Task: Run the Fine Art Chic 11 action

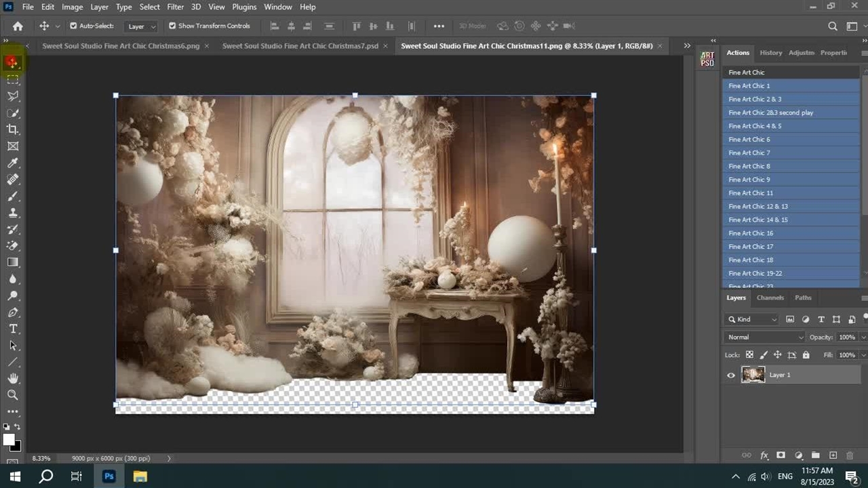Action: pos(751,193)
